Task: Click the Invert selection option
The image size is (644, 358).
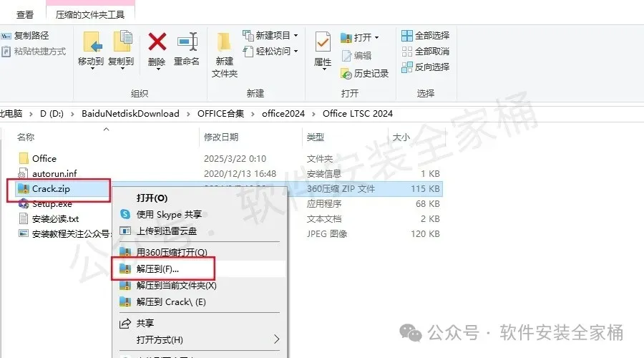Action: click(426, 67)
